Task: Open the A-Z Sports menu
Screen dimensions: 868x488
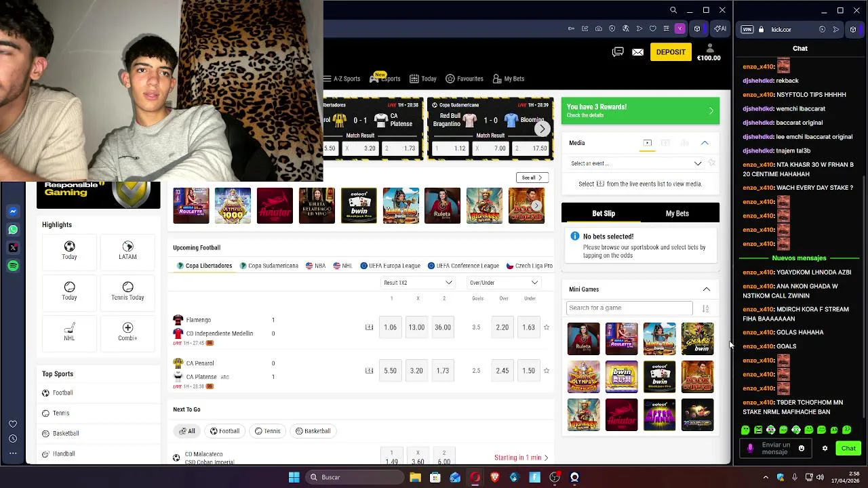Action: coord(342,79)
